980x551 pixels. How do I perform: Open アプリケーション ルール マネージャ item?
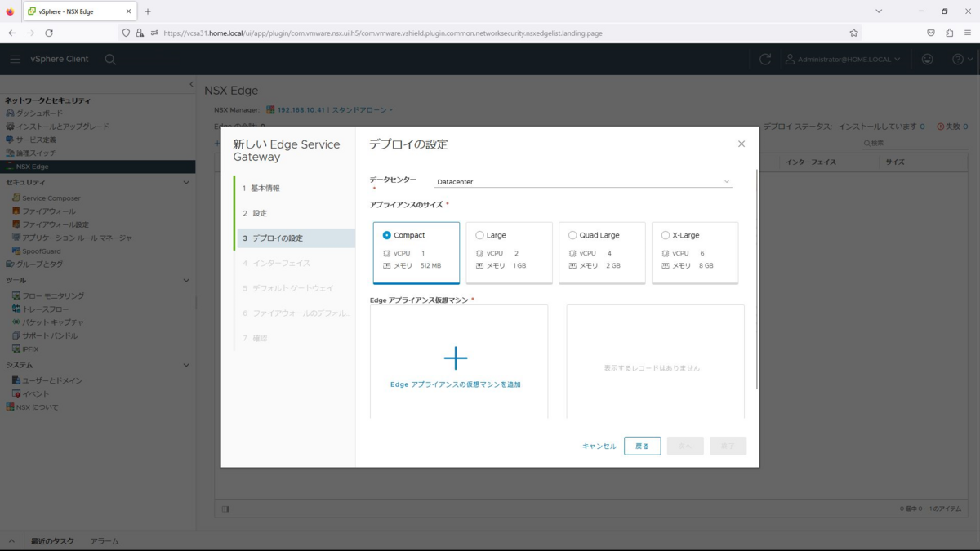(x=77, y=238)
